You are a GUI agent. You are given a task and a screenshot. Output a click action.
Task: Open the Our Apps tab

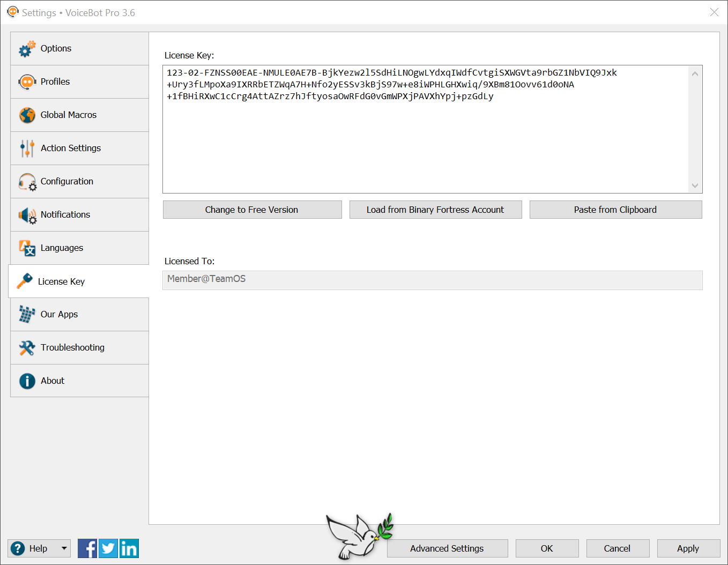pyautogui.click(x=79, y=315)
